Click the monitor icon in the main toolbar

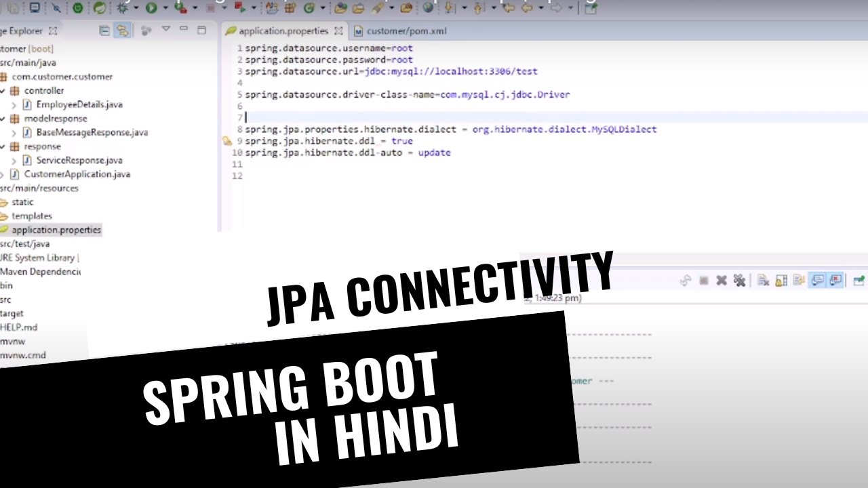pyautogui.click(x=34, y=8)
